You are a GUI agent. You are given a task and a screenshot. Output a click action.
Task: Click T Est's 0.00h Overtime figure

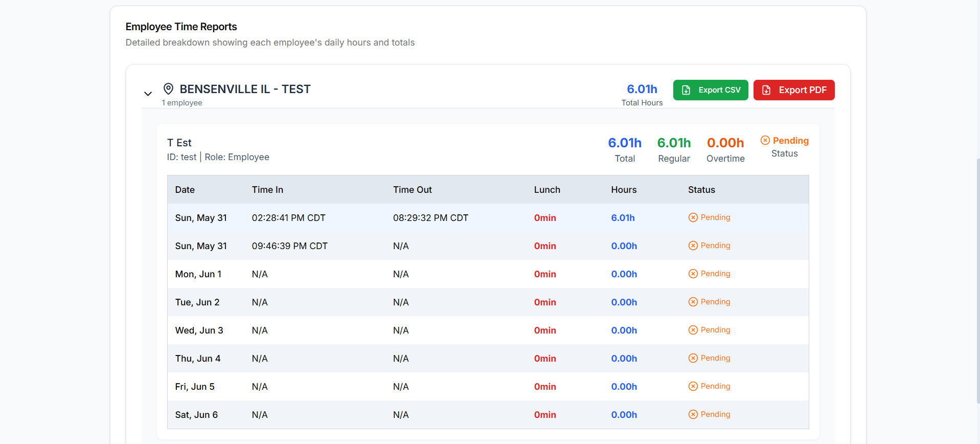click(x=725, y=143)
